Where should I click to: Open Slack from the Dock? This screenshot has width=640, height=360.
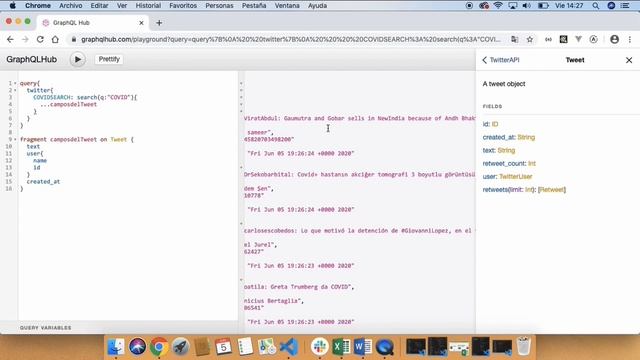coord(320,347)
